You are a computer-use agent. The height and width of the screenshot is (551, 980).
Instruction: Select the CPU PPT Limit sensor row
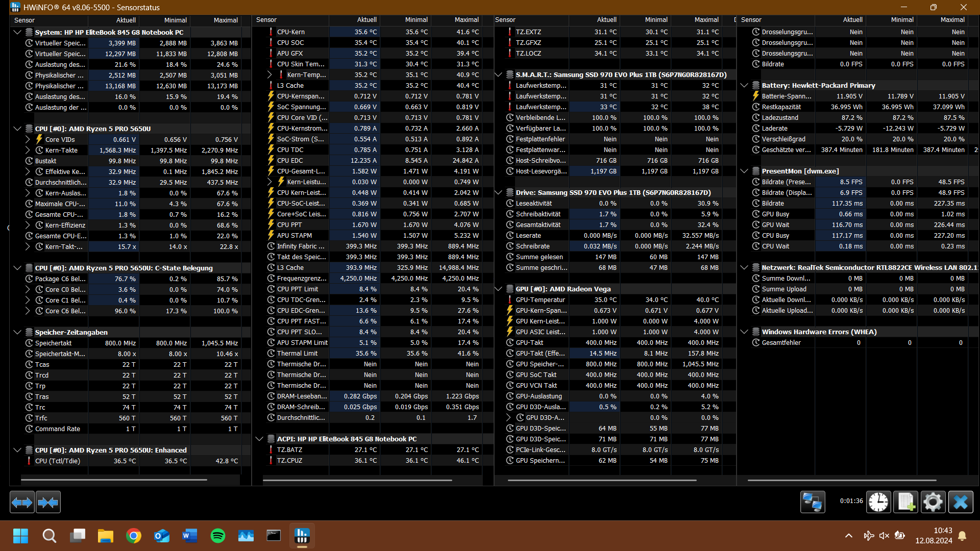(298, 289)
